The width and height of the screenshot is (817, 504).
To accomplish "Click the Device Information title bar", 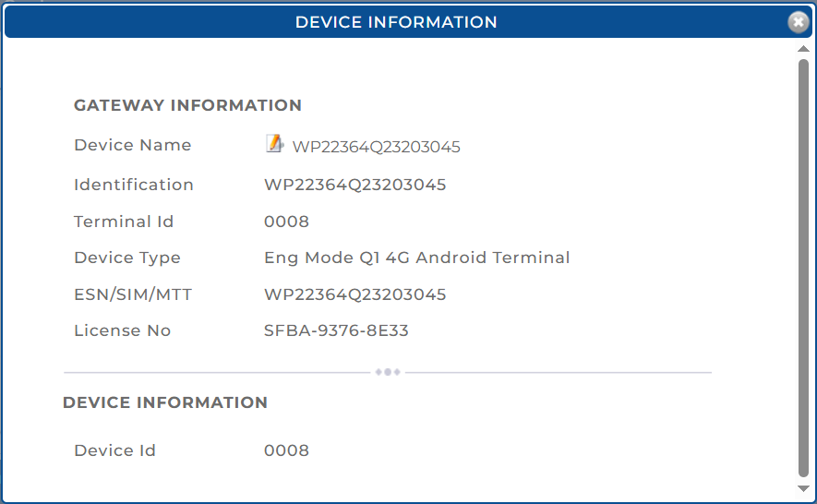I will 396,22.
